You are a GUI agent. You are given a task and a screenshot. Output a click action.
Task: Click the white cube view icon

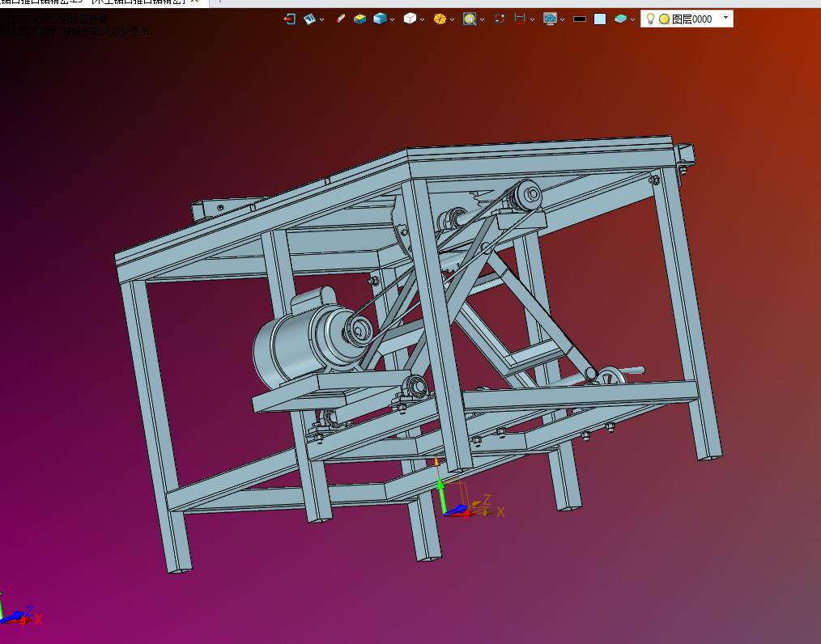(410, 19)
